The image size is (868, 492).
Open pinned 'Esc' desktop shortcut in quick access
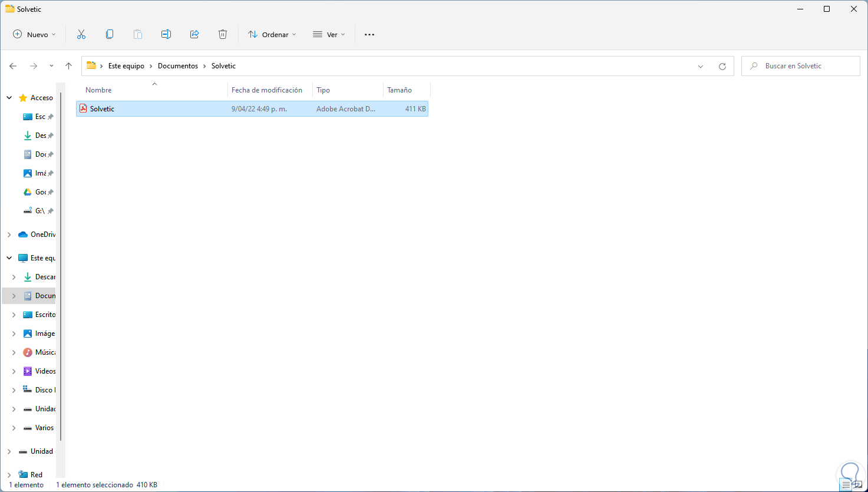(38, 117)
